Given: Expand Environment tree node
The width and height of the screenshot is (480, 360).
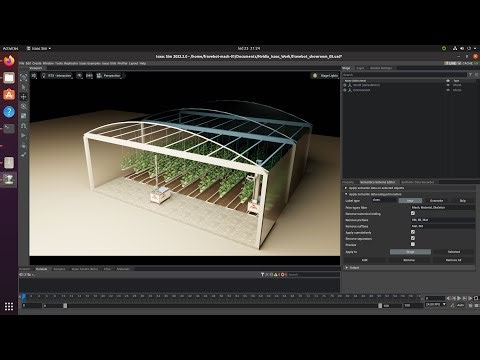Looking at the screenshot, I should coord(345,90).
